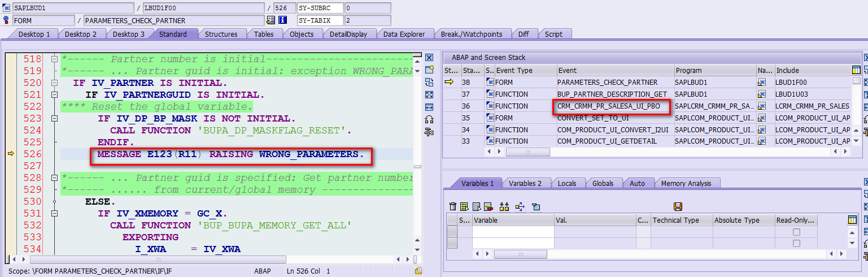Open the variables table column layout icon
This screenshot has width=868, height=277.
coord(853,220)
